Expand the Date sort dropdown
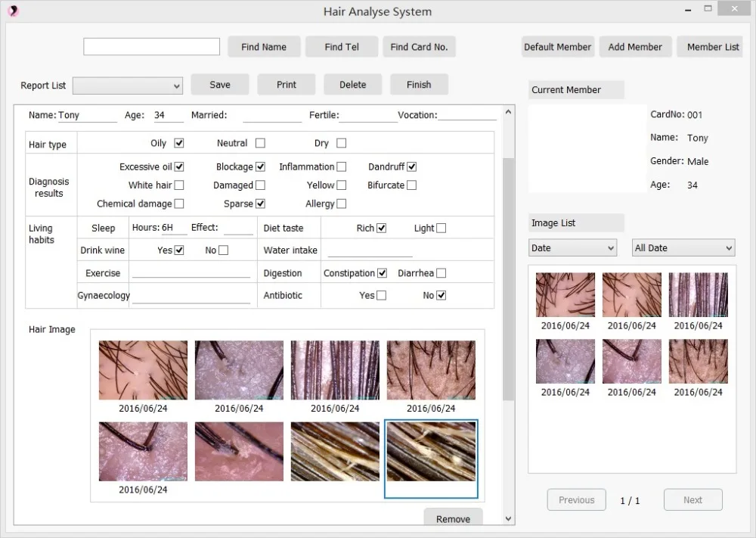The image size is (756, 538). tap(573, 248)
